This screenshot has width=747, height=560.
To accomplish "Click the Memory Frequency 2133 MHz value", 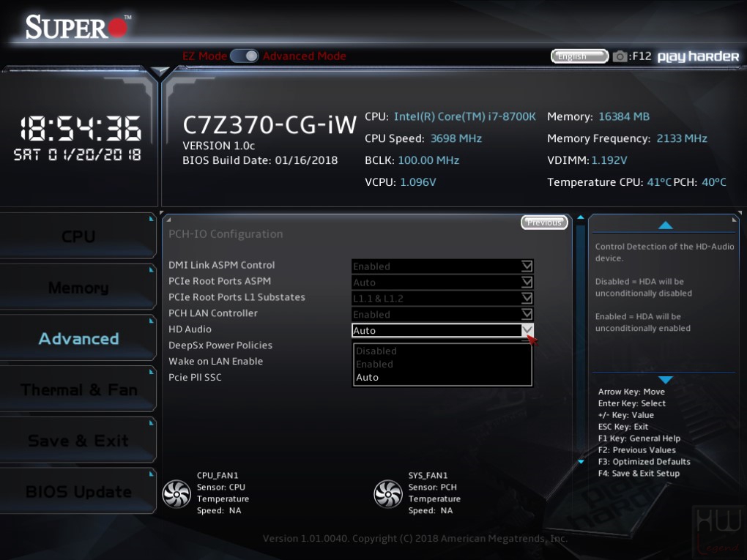I will click(x=682, y=138).
